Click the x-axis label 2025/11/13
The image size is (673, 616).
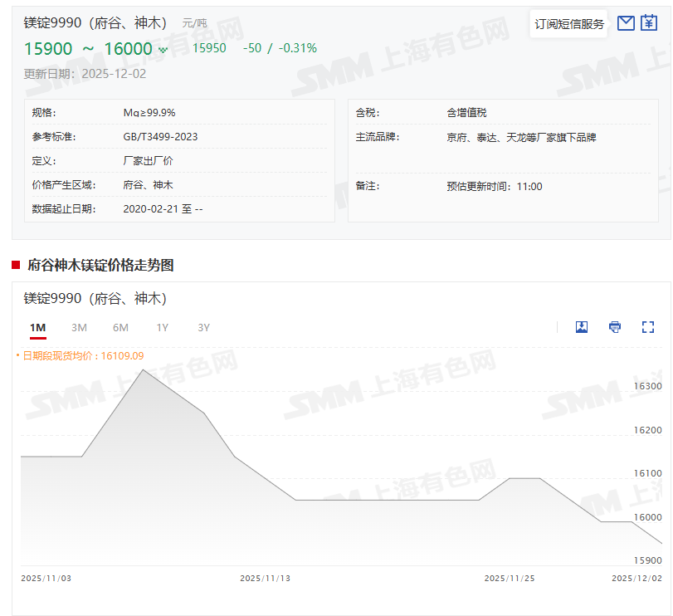pos(266,578)
